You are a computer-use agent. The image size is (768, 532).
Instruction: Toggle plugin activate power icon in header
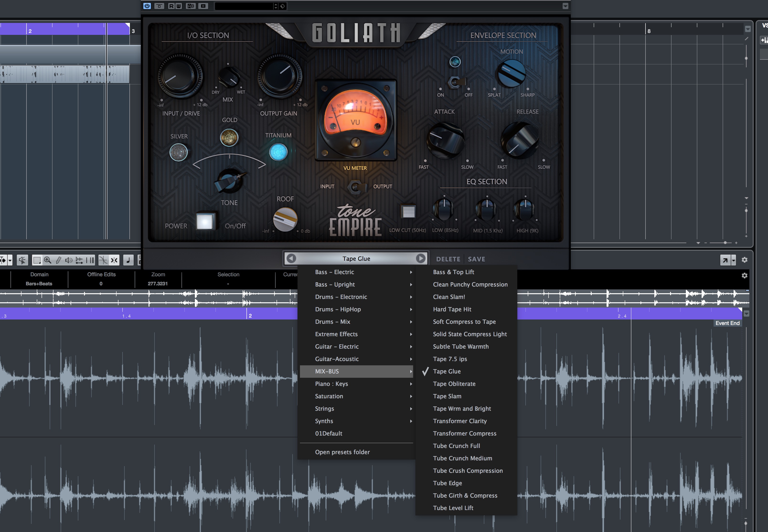tap(147, 6)
